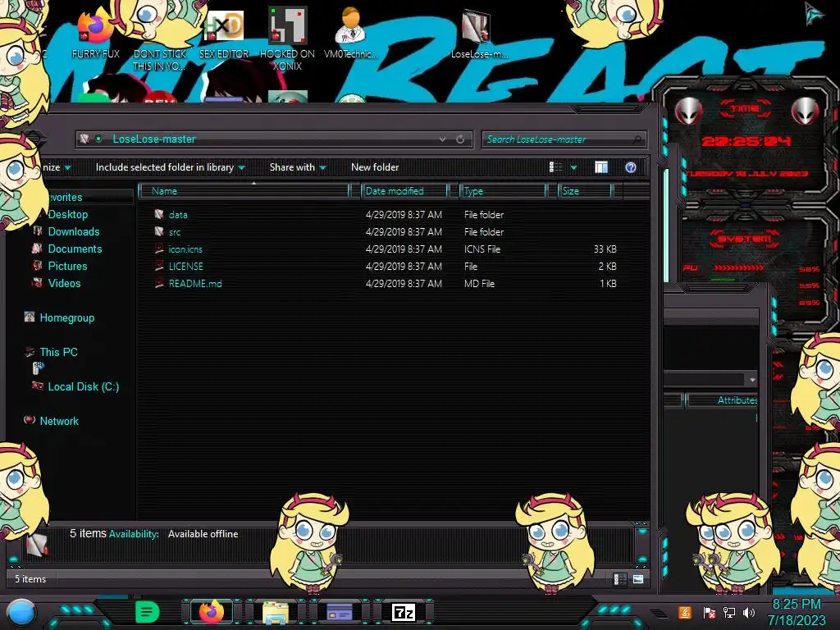This screenshot has height=630, width=840.
Task: Switch to large icons view in status bar
Action: point(638,579)
